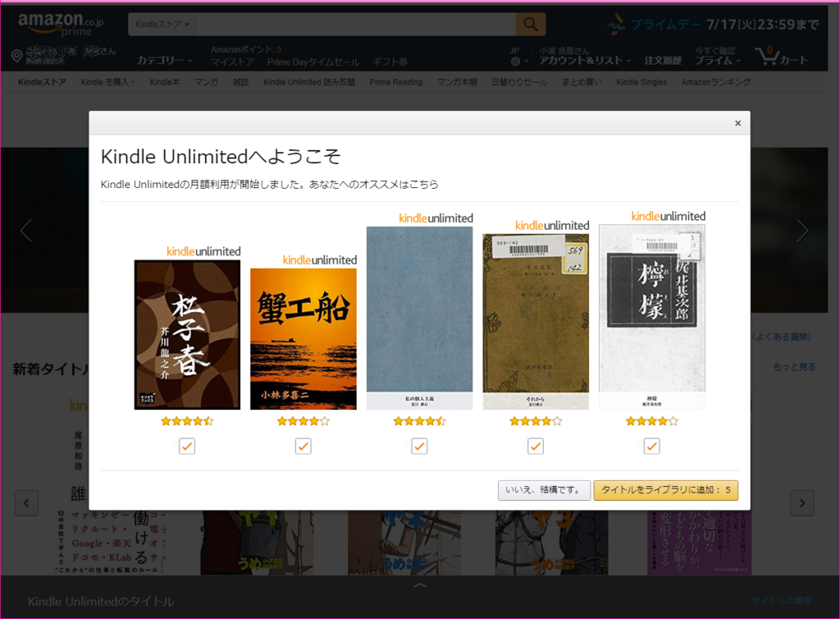Select マンガ本棚 nav item

coord(457,82)
